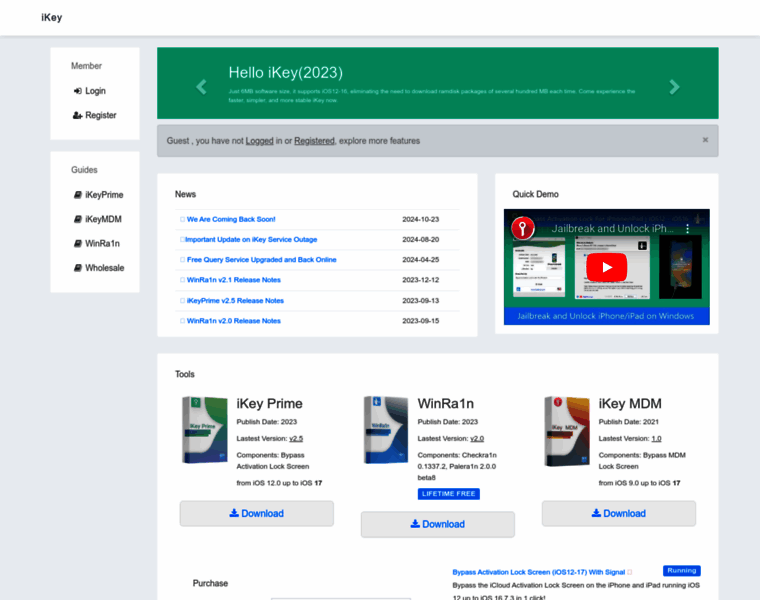Click the Logged link in guest notice
The height and width of the screenshot is (600, 760).
point(259,141)
